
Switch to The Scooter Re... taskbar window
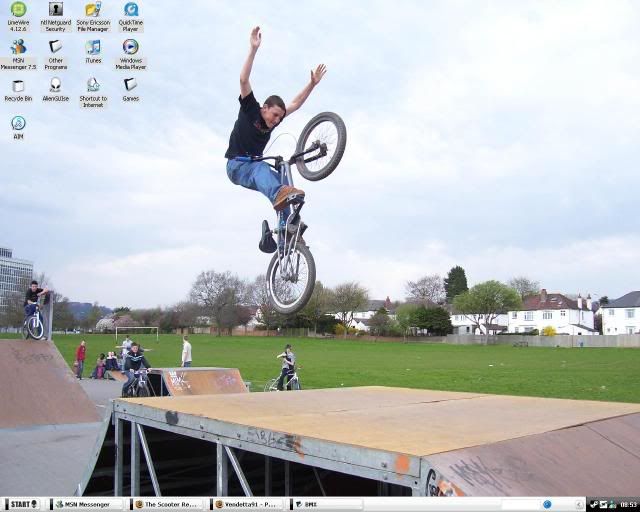click(x=167, y=505)
